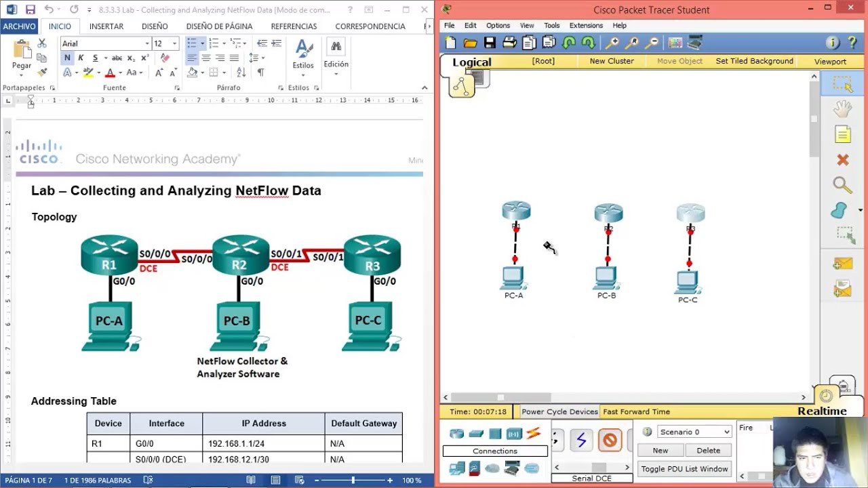Click Toggle PDU List Window button
868x488 pixels.
684,469
